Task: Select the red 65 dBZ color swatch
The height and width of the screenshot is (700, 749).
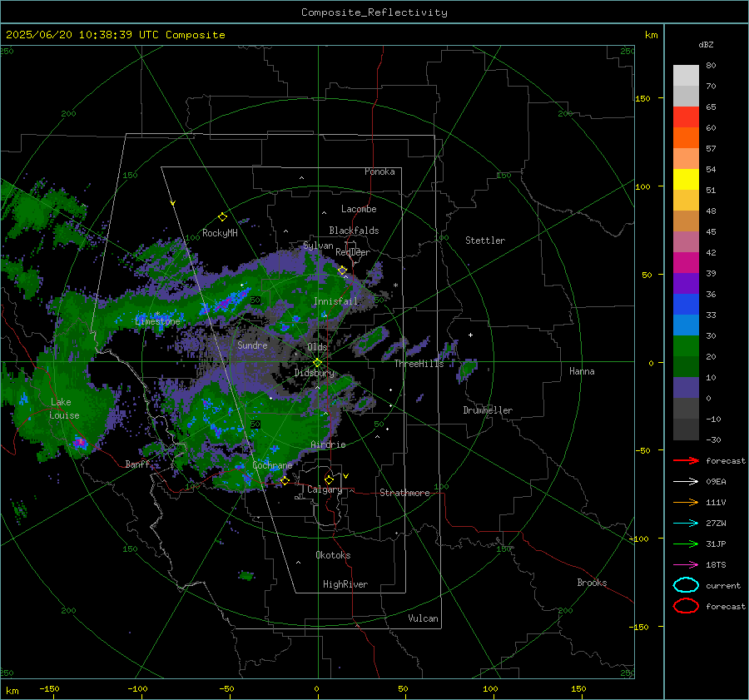Action: point(686,117)
